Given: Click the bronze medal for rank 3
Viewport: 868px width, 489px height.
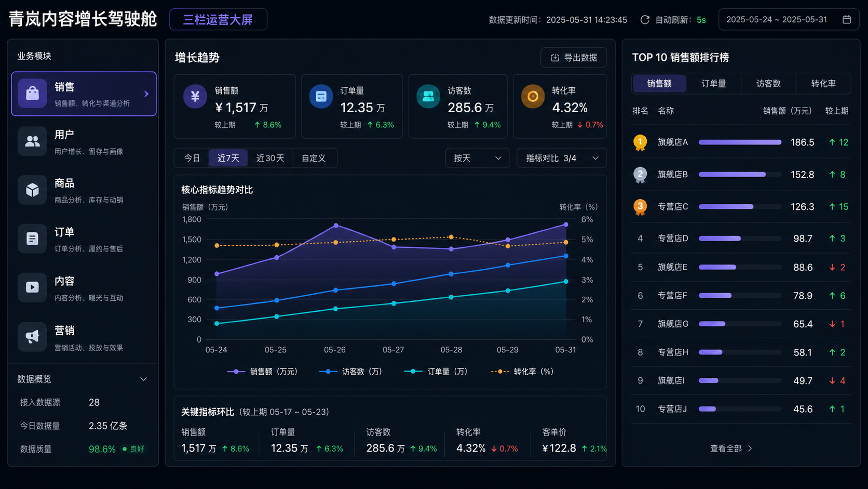Looking at the screenshot, I should (x=640, y=207).
